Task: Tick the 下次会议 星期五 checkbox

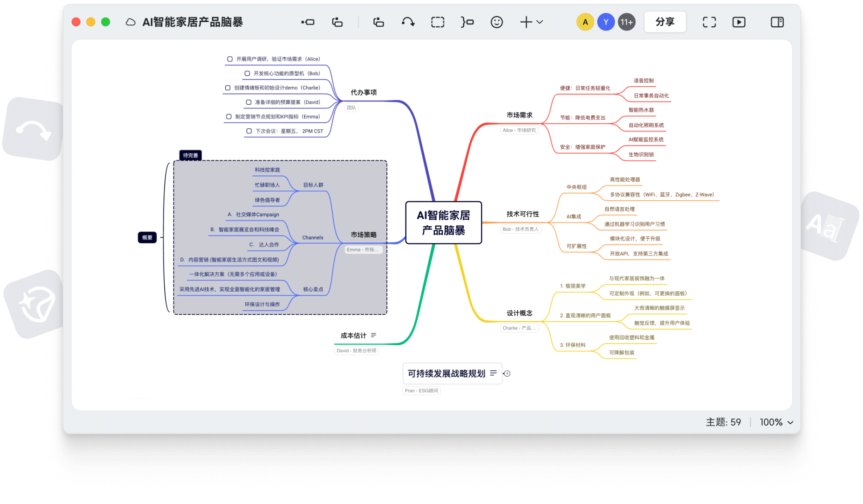Action: click(249, 131)
